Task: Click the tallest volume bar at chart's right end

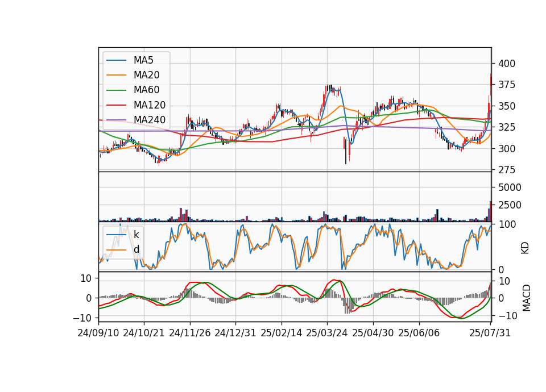Action: 491,211
